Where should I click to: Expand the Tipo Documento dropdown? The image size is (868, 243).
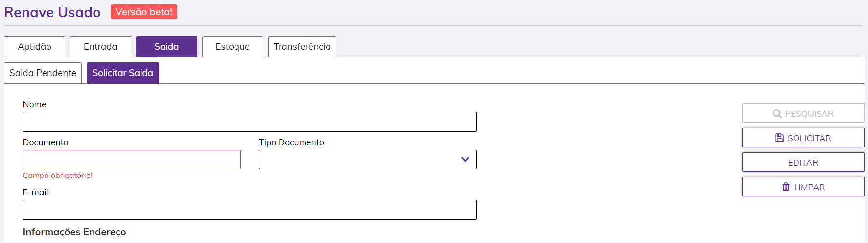pyautogui.click(x=367, y=159)
